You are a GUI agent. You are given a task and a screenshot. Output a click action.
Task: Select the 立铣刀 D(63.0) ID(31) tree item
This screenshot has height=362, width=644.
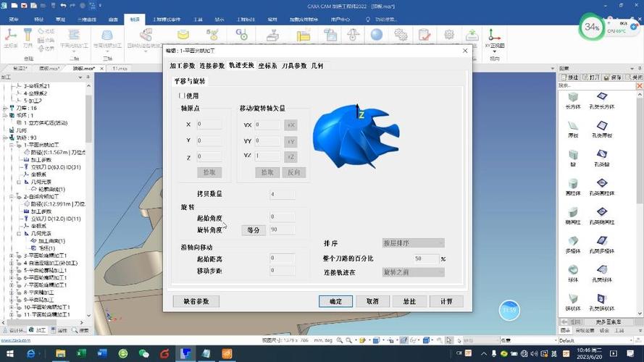[56, 167]
